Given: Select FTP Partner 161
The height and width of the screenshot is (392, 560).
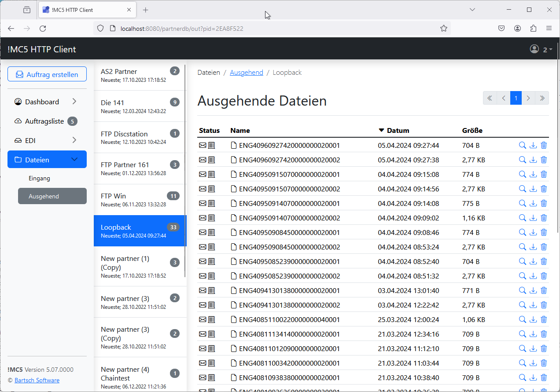Looking at the screenshot, I should click(139, 169).
